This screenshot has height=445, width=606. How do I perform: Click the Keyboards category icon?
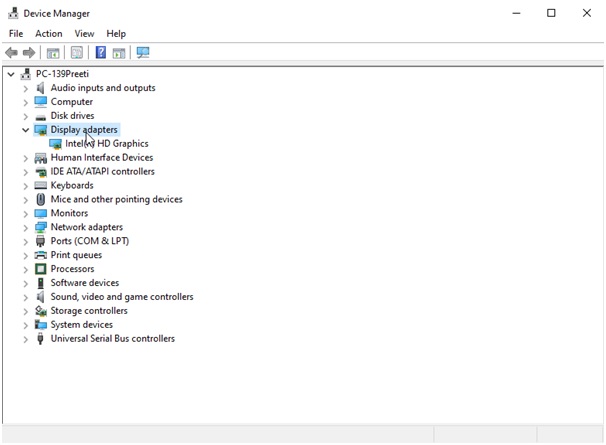coord(41,186)
